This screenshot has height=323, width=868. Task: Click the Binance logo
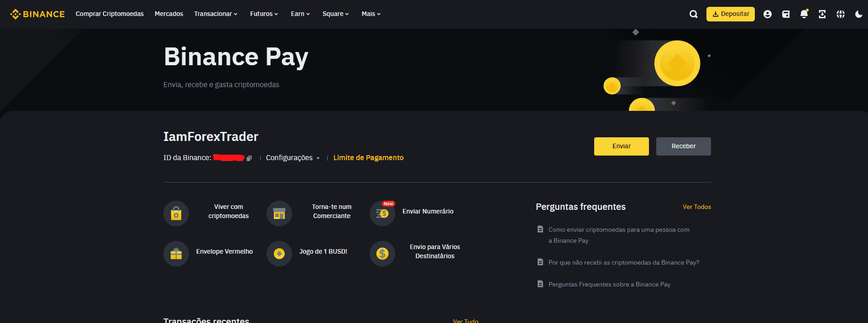pos(37,14)
